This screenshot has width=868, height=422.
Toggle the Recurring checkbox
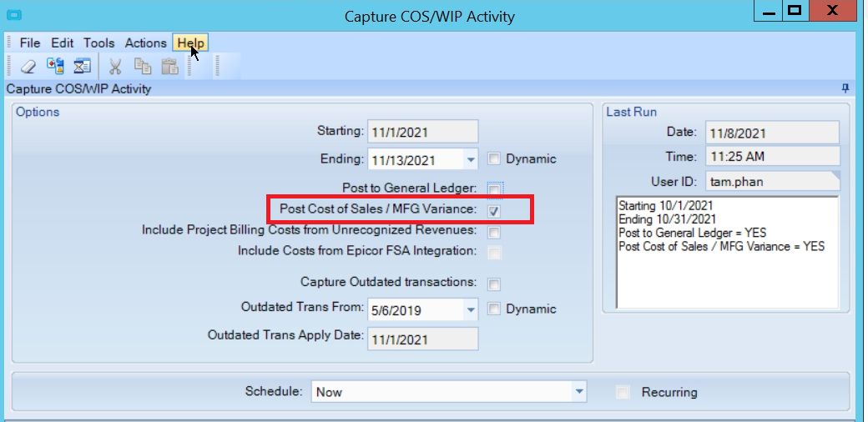623,393
